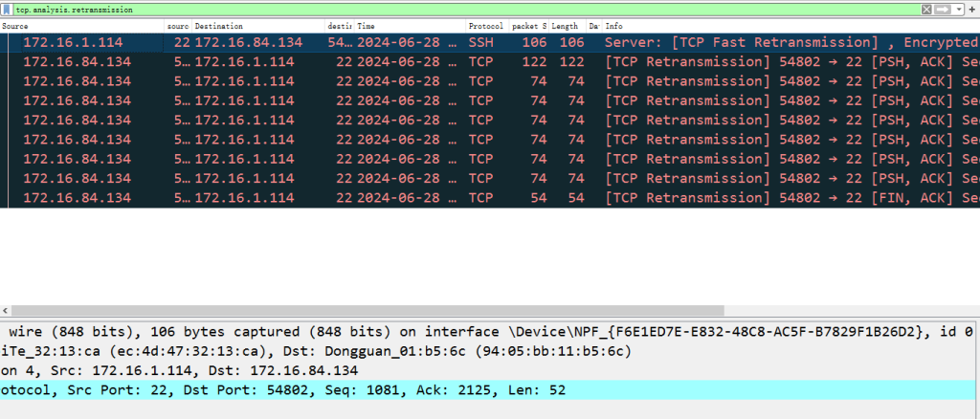Sort by the Protocol column header
Viewport: 980px width, 419px height.
click(x=487, y=26)
